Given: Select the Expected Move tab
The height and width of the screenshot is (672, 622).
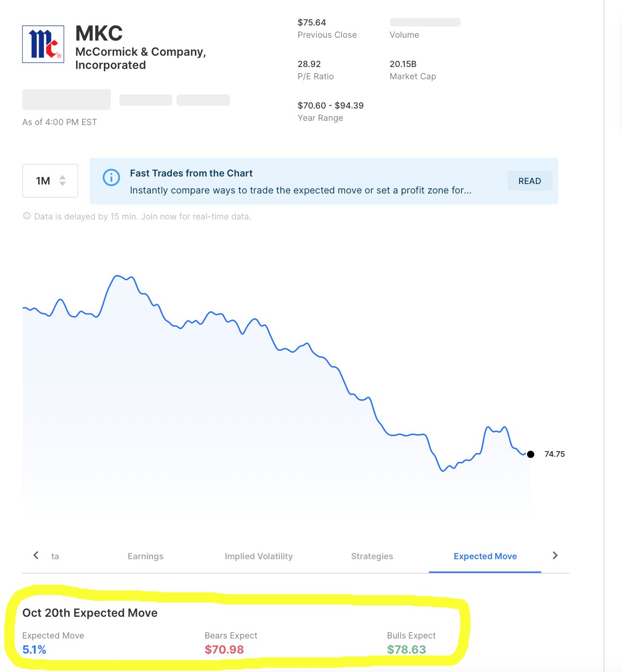Looking at the screenshot, I should pyautogui.click(x=485, y=556).
